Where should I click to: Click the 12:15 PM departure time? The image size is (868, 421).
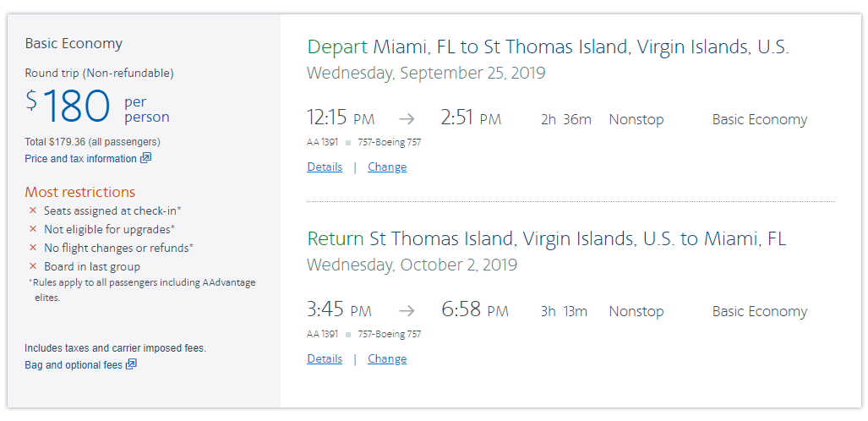pyautogui.click(x=340, y=119)
